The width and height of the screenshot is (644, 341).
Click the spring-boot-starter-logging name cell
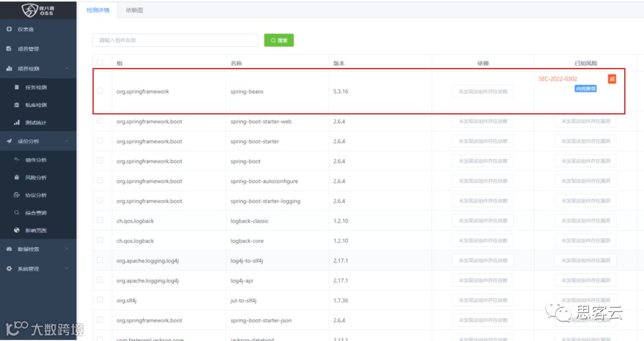tap(265, 201)
